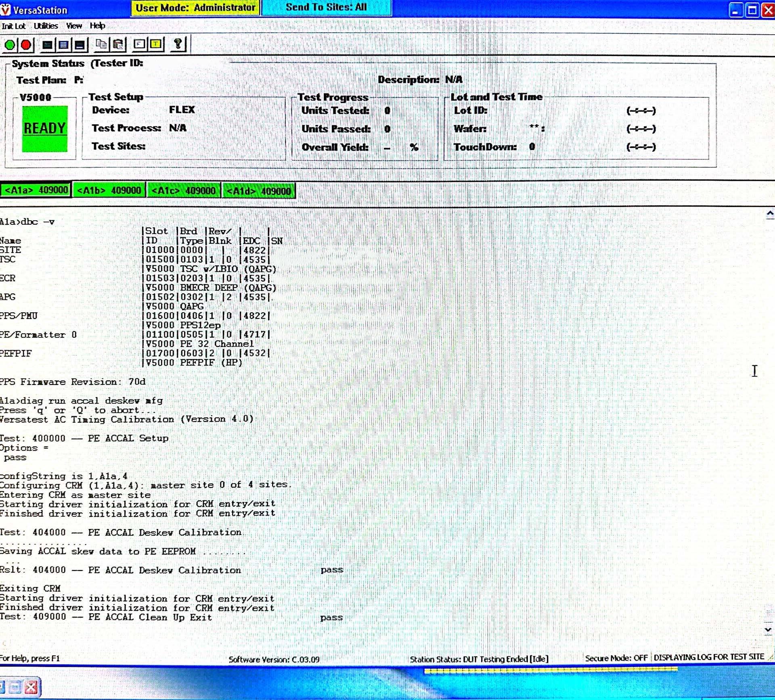Click the User Mode: Administrator label
The image size is (775, 700).
pos(195,8)
